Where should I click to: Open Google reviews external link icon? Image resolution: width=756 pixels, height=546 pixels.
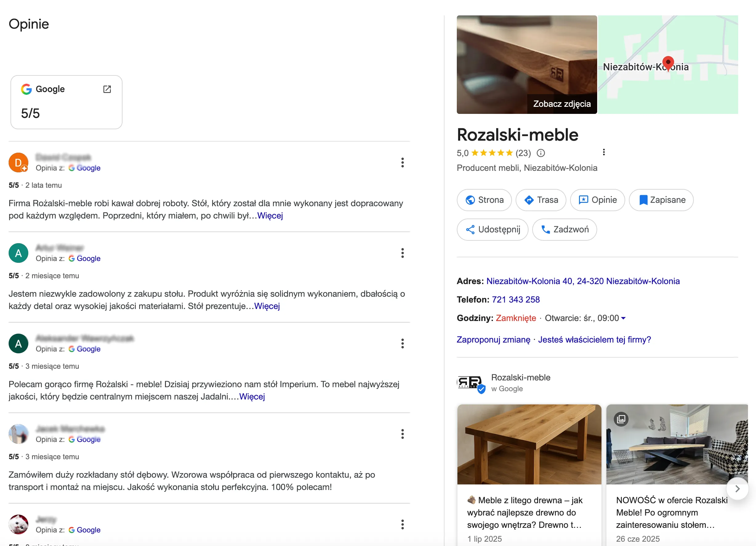tap(107, 89)
